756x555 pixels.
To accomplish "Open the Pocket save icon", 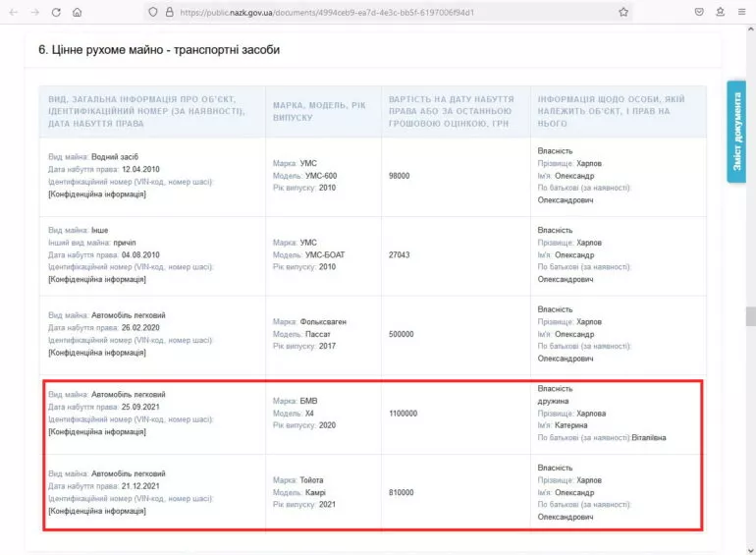I will click(x=699, y=12).
